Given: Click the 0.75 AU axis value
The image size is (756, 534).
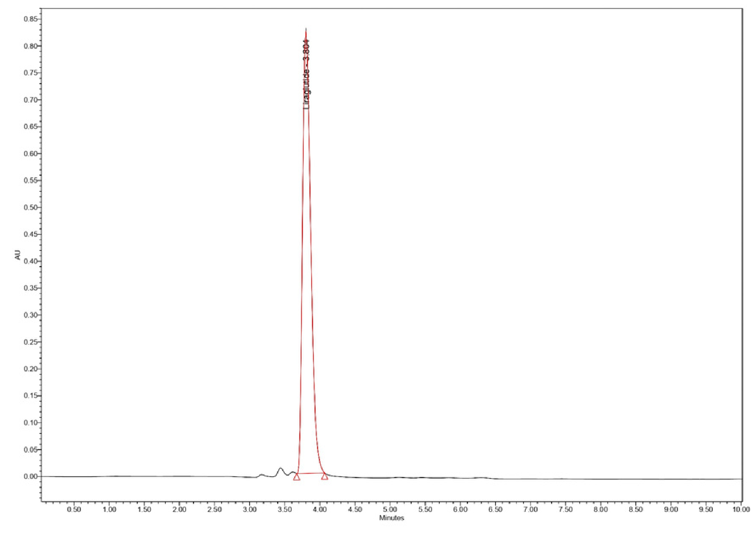Looking at the screenshot, I should [x=30, y=73].
